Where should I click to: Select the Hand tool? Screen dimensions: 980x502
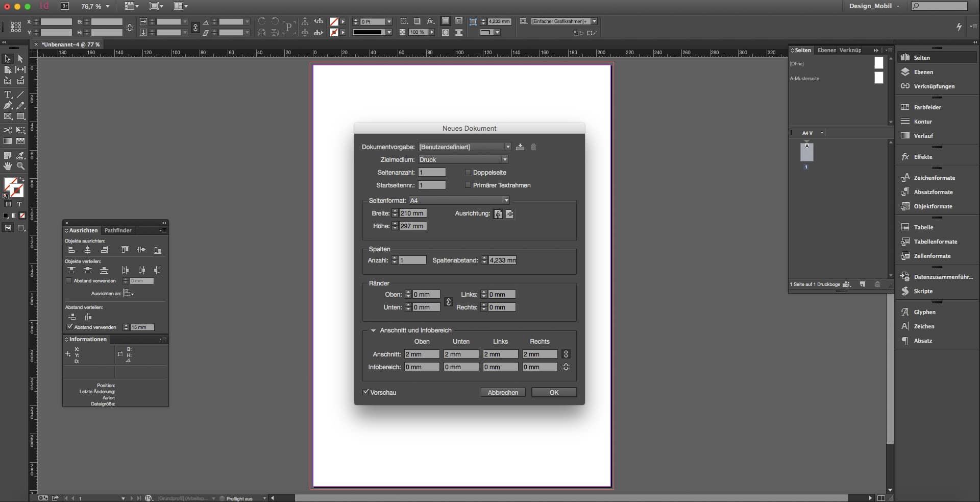(x=8, y=166)
